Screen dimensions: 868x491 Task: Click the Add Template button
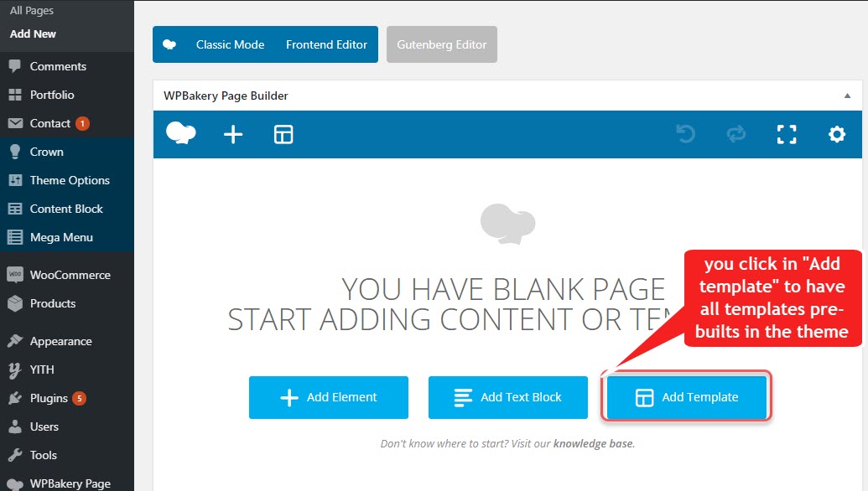(x=686, y=397)
